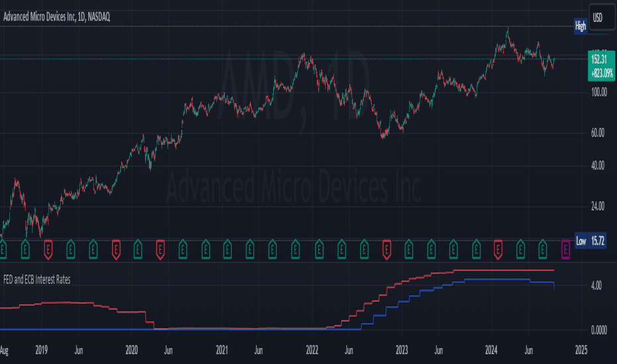
Task: Click the 60.00 price axis label
Action: (598, 133)
